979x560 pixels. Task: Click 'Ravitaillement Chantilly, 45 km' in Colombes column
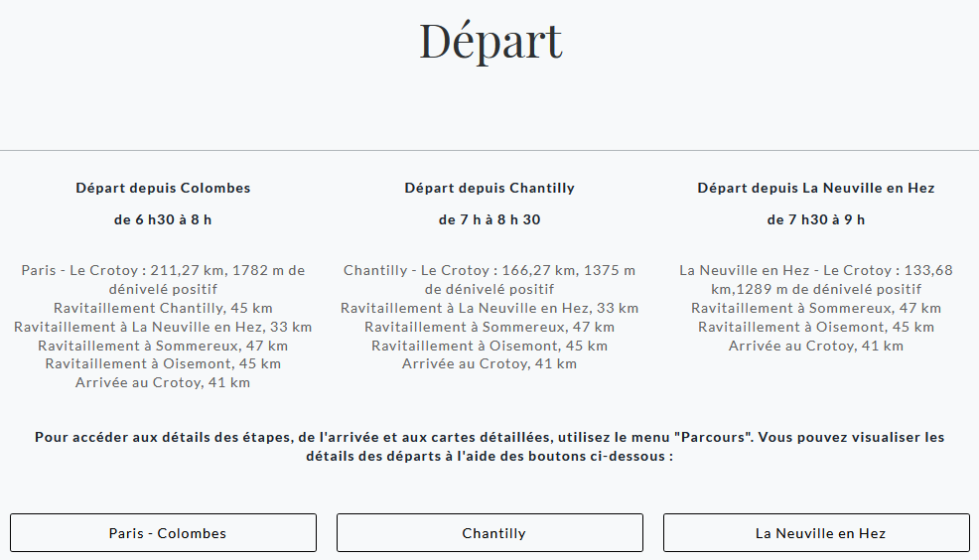pos(163,308)
